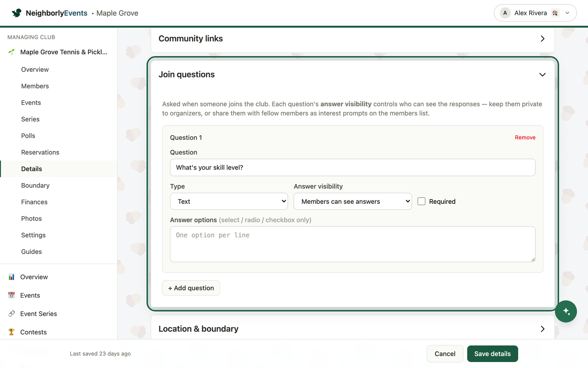Remove Question 1
The image size is (588, 368).
(x=525, y=138)
